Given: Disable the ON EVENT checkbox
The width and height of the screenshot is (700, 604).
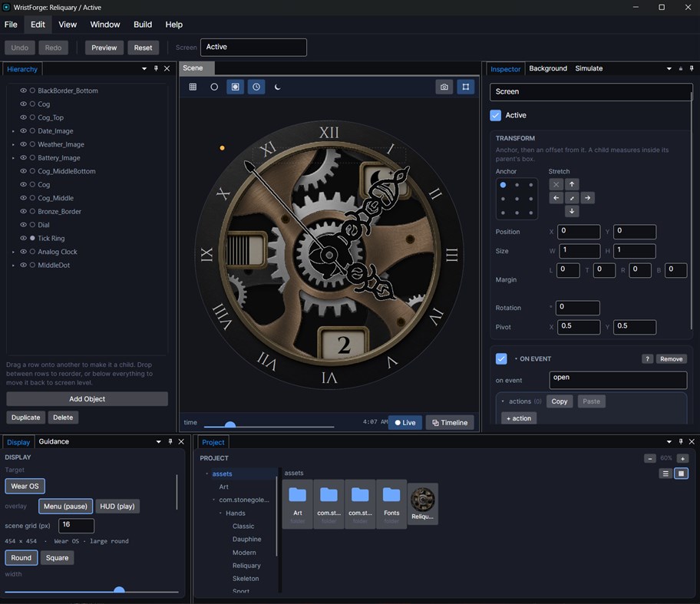Looking at the screenshot, I should tap(501, 359).
